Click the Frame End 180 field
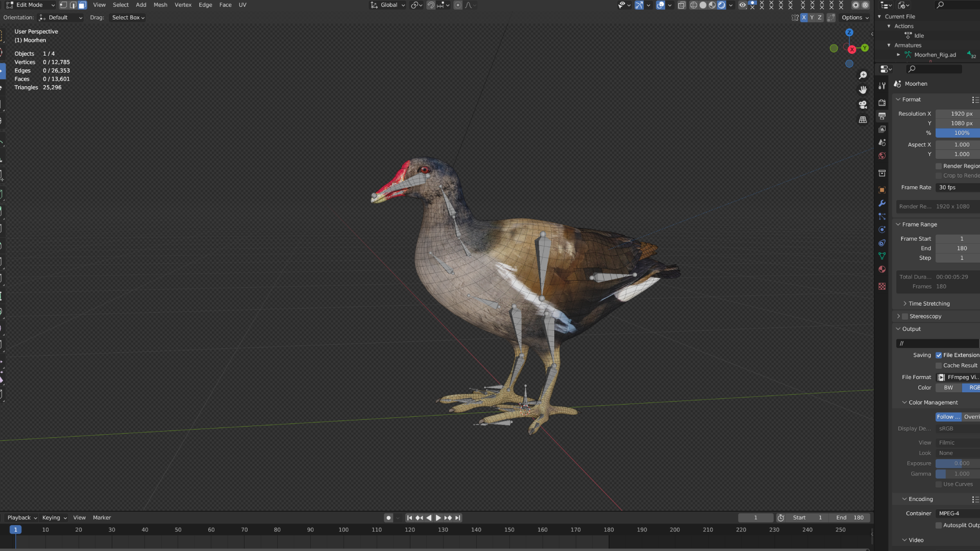Screen dimensions: 980x551 click(958, 248)
